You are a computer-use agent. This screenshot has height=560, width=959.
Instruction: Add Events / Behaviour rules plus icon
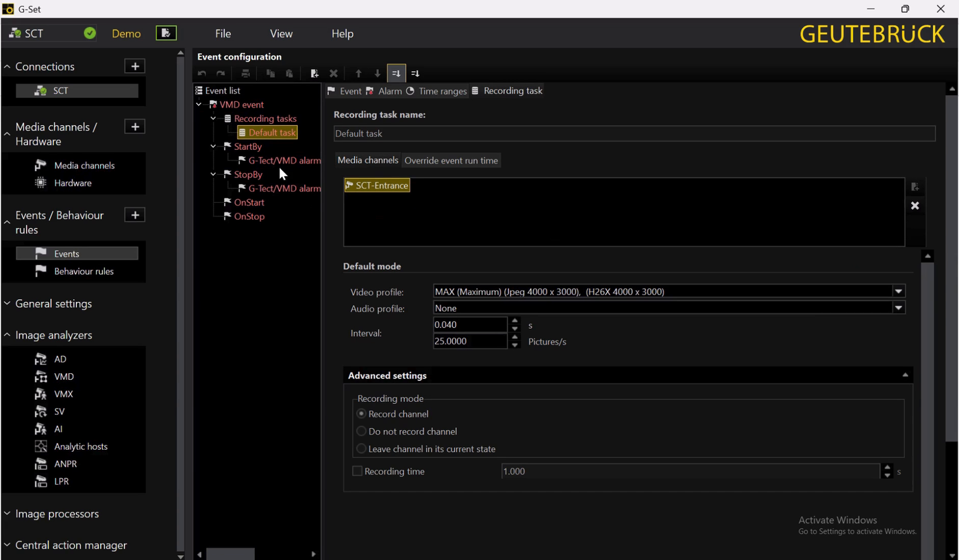[x=135, y=215]
